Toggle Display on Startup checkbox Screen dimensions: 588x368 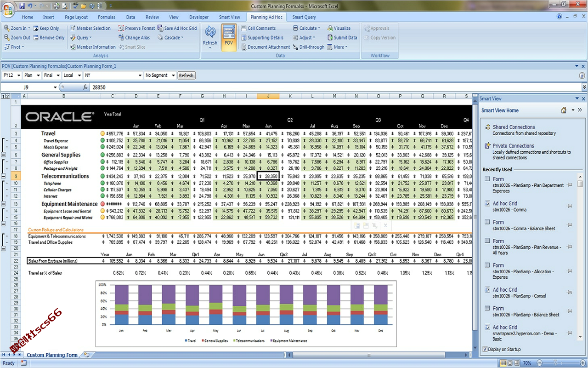click(485, 349)
